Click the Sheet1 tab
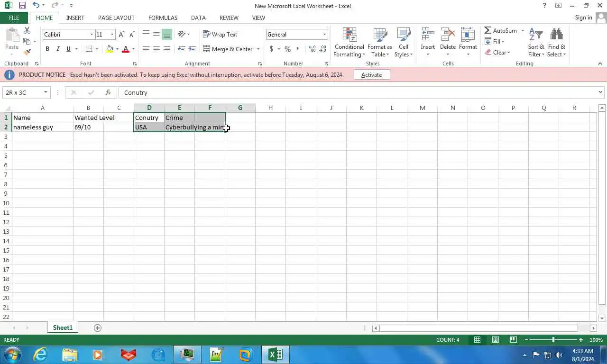Viewport: 607px width, 364px height. [63, 328]
